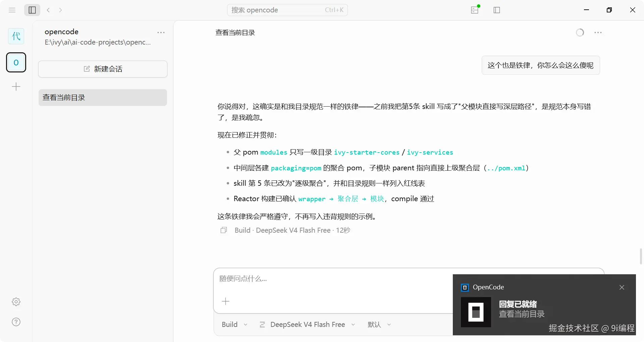
Task: Click the loading spinner indicator
Action: pyautogui.click(x=580, y=33)
